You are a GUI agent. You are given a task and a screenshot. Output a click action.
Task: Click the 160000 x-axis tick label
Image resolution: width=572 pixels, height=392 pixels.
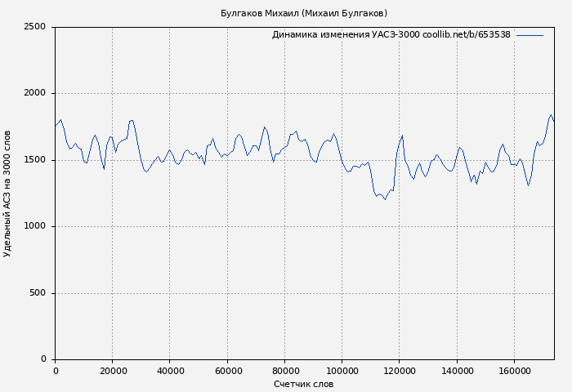[513, 371]
